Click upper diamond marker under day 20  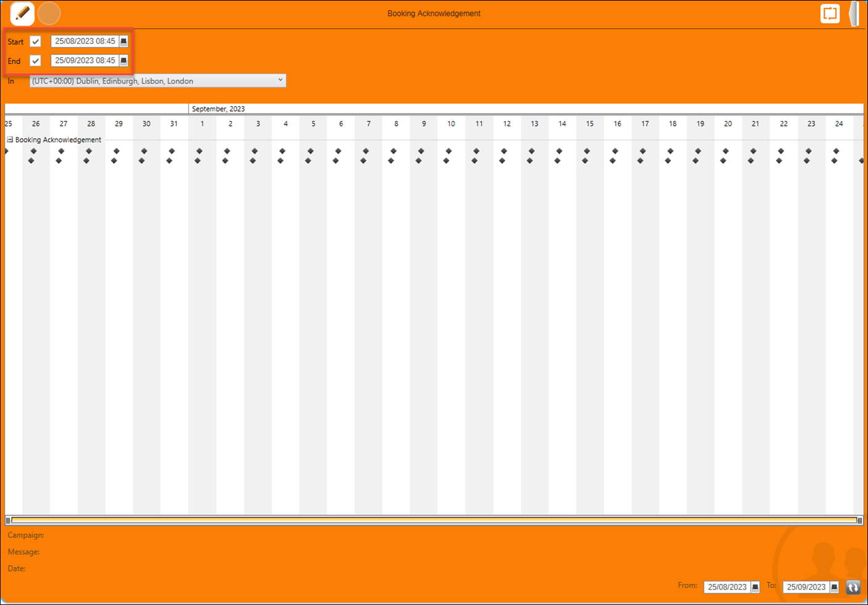click(x=725, y=151)
